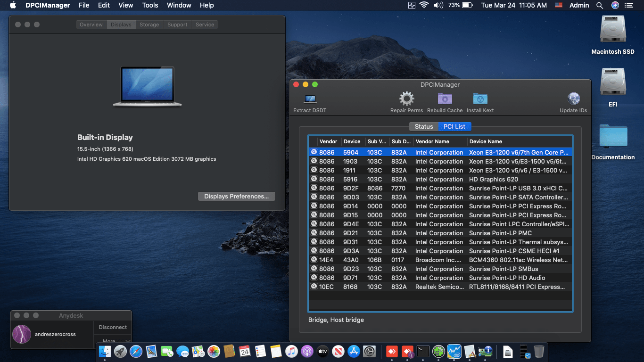The height and width of the screenshot is (362, 644).
Task: Open the Documentation folder on desktop
Action: (x=612, y=137)
